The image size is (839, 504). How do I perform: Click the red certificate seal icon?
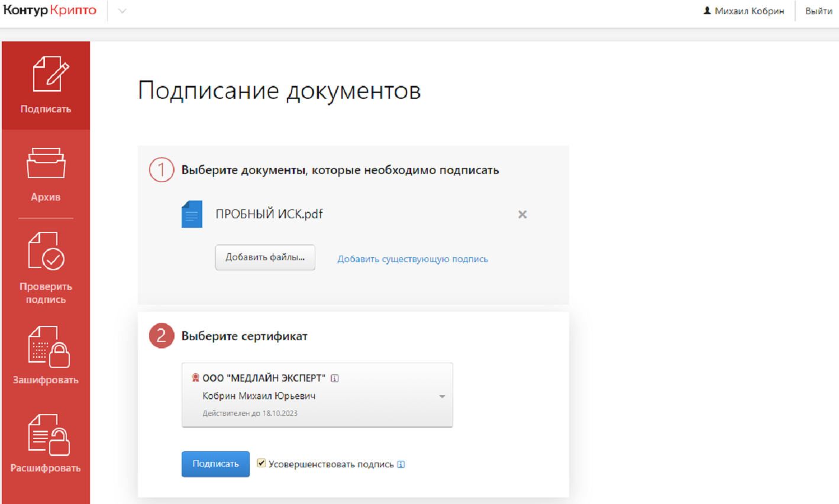pyautogui.click(x=195, y=377)
